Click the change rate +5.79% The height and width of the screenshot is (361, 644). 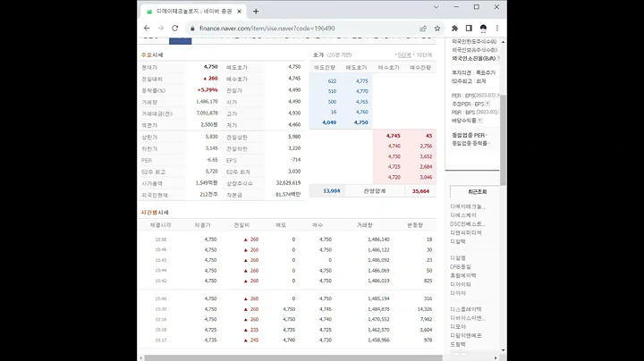pyautogui.click(x=208, y=90)
